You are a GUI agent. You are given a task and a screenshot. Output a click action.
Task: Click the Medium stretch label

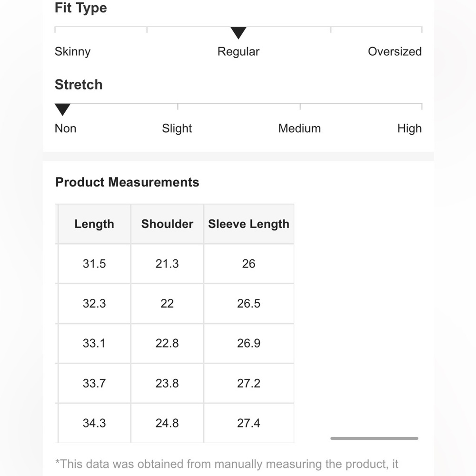[x=299, y=129]
